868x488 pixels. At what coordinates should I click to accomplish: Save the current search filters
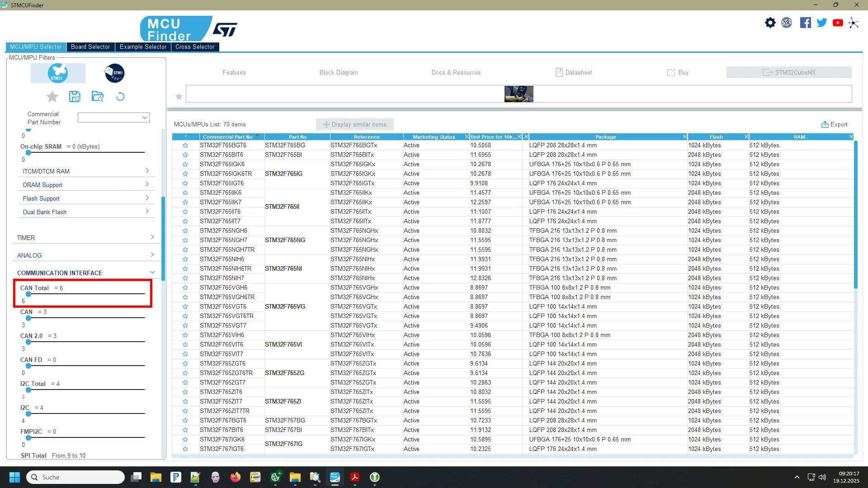tap(75, 97)
